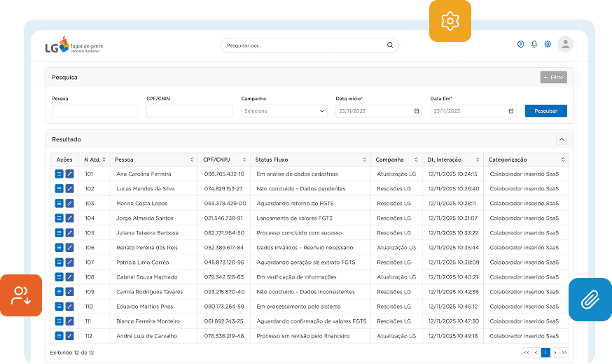The height and width of the screenshot is (364, 612).
Task: Click the CPF/CNPJ input field
Action: [189, 111]
